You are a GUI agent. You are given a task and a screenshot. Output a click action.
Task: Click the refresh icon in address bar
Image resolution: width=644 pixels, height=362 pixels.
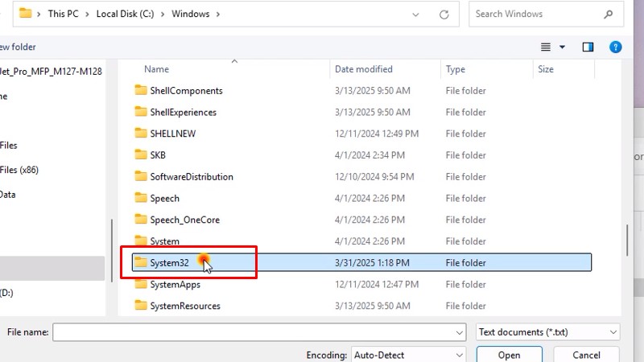[x=444, y=14]
